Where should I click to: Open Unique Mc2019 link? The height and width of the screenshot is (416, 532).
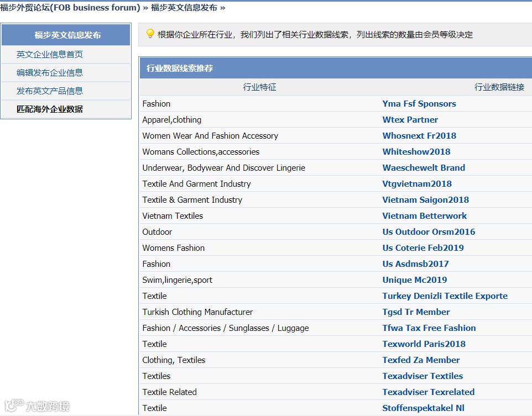pyautogui.click(x=415, y=280)
